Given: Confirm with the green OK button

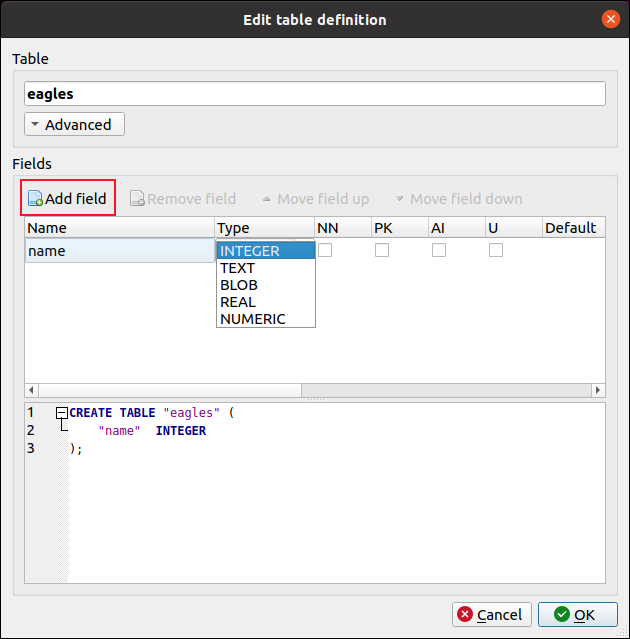Looking at the screenshot, I should click(x=577, y=614).
